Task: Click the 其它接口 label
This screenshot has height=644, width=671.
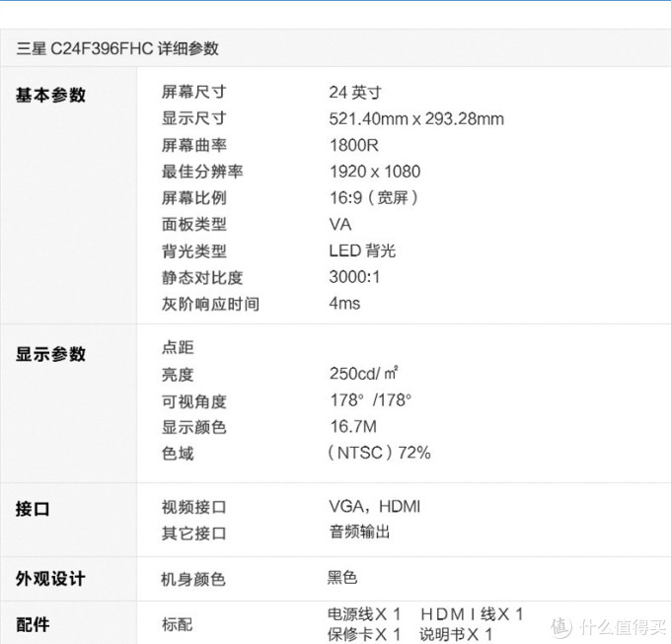Action: pyautogui.click(x=193, y=534)
